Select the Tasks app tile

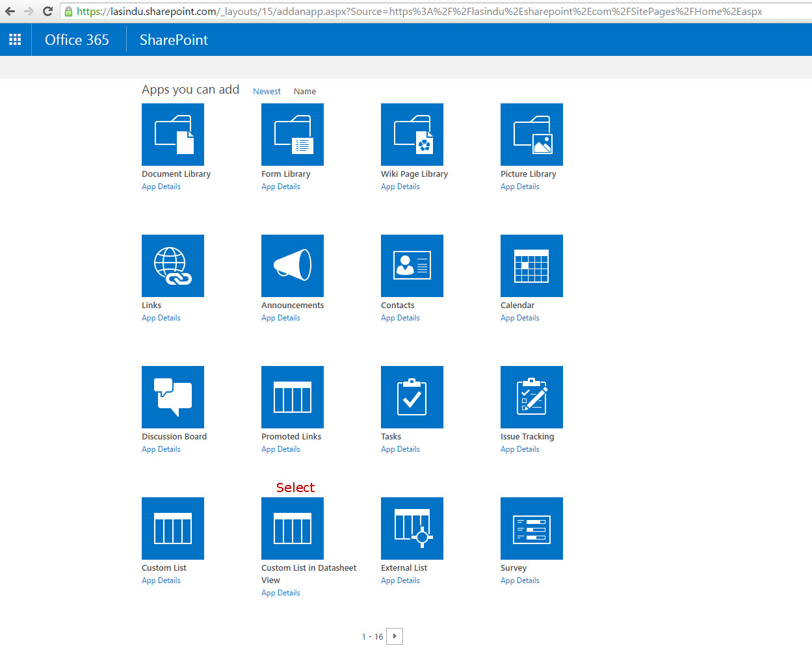pos(412,397)
